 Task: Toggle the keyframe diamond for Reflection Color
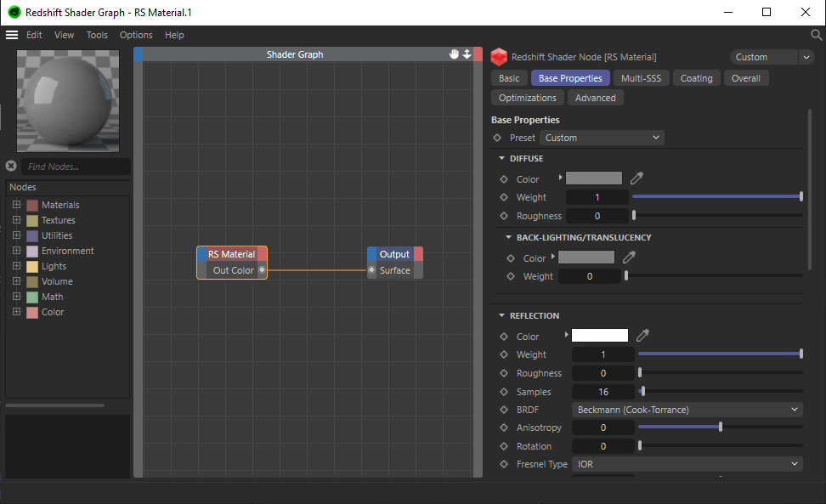[504, 336]
